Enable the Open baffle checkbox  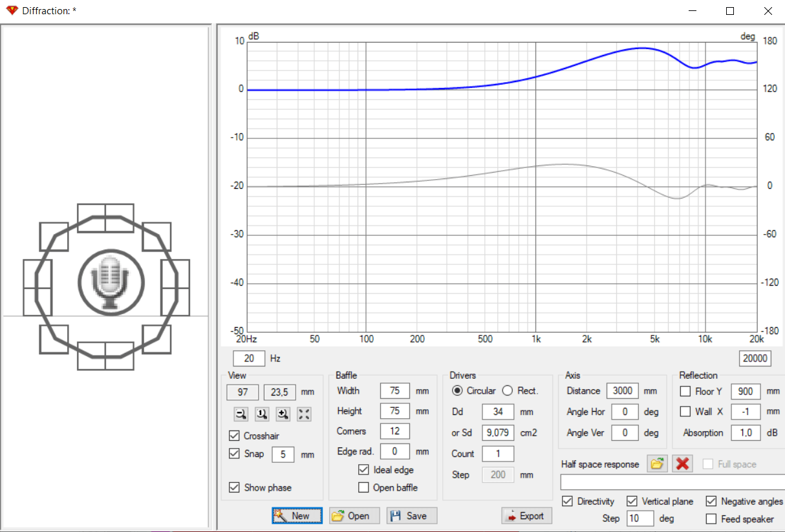click(x=363, y=487)
